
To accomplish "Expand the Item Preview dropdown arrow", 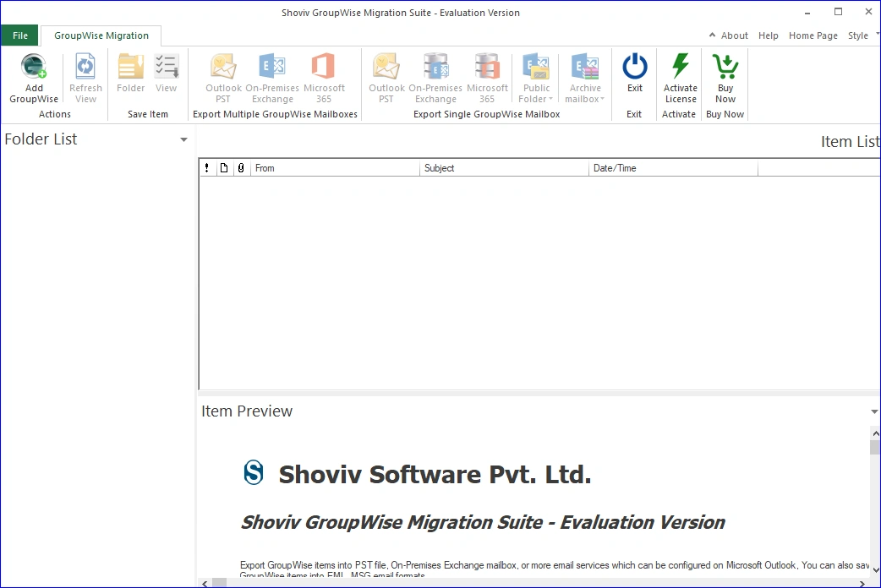I will coord(874,411).
